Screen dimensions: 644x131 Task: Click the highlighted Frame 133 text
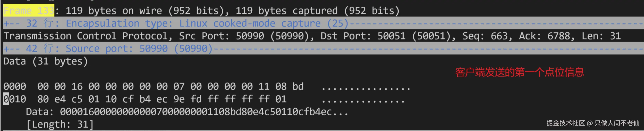click(x=29, y=11)
